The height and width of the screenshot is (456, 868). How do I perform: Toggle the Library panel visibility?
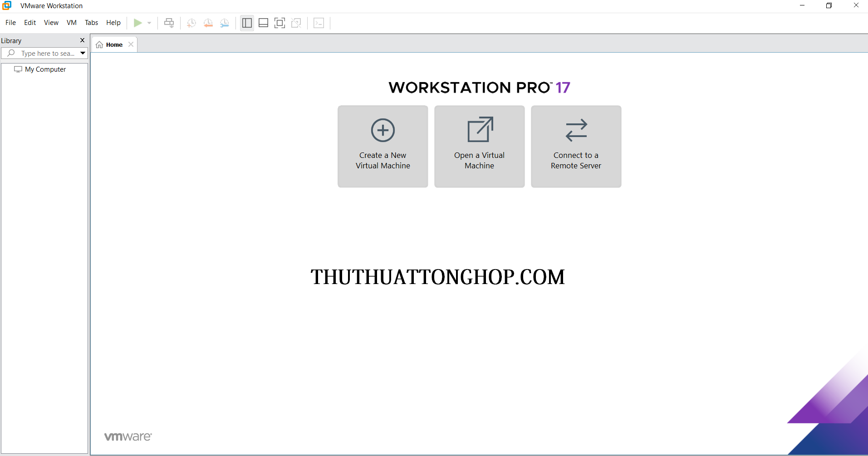click(246, 23)
